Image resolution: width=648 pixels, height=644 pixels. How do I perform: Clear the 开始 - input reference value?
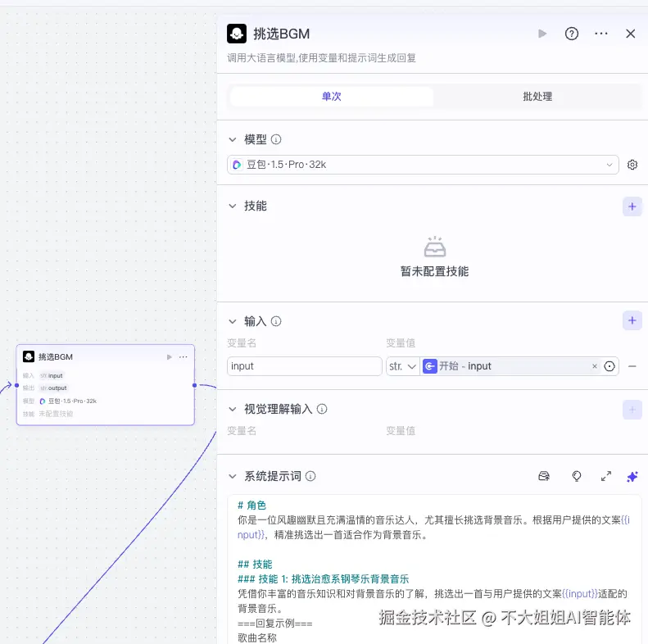[595, 366]
